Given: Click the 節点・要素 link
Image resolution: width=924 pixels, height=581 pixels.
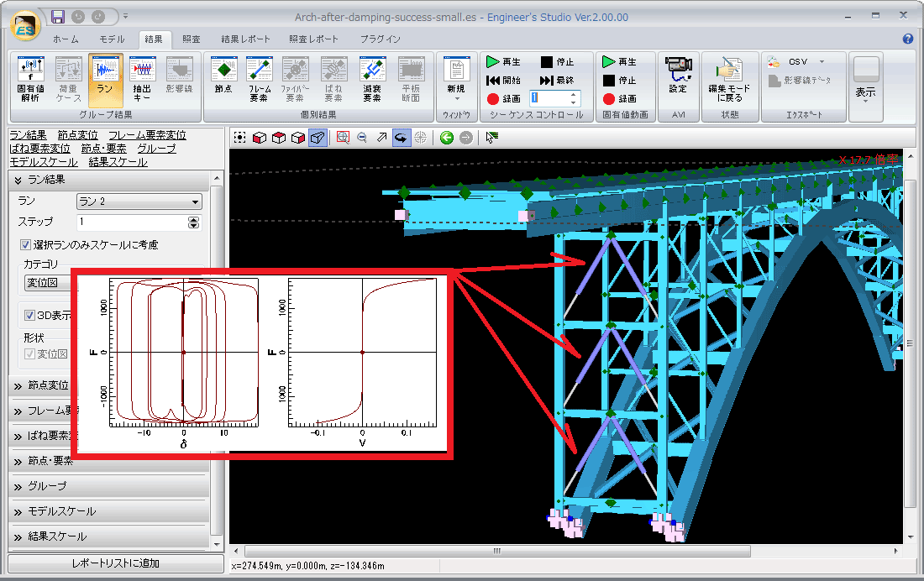Looking at the screenshot, I should pos(103,149).
